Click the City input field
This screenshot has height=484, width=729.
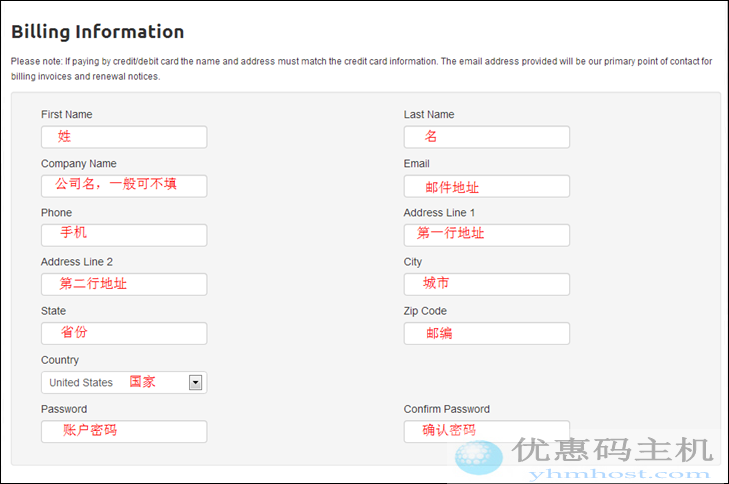[x=487, y=284]
